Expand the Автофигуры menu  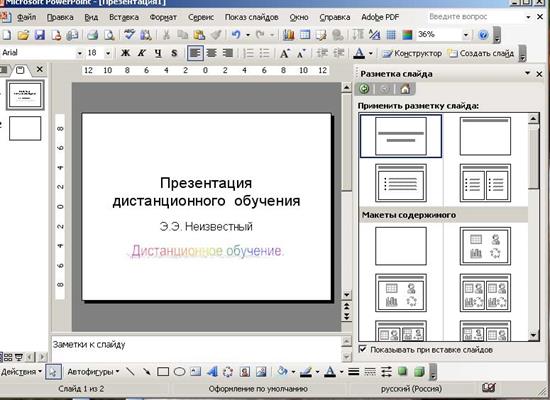tap(93, 372)
